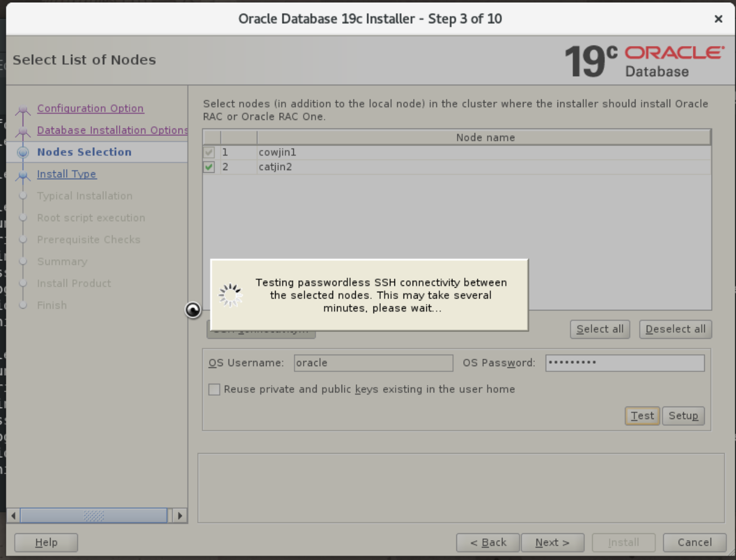Open the Database Installation Options step link
Viewport: 736px width, 560px height.
(112, 130)
